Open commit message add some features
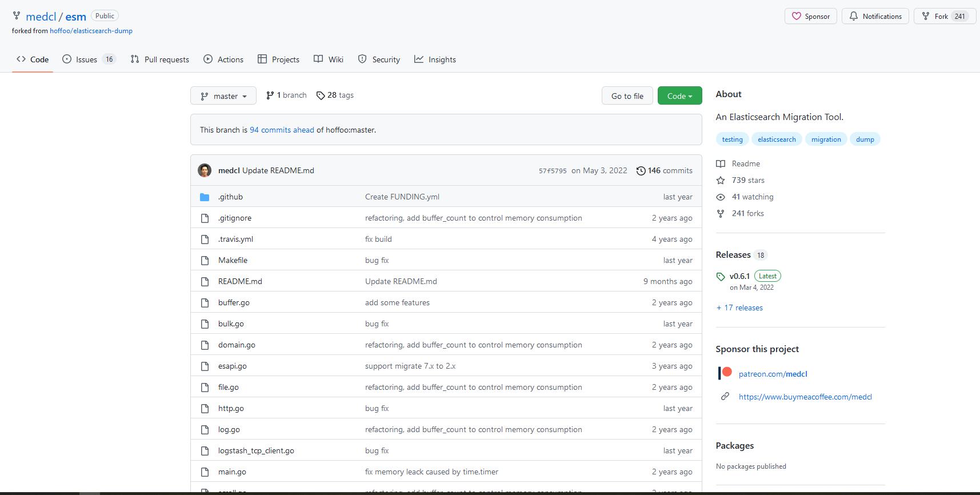 [397, 302]
